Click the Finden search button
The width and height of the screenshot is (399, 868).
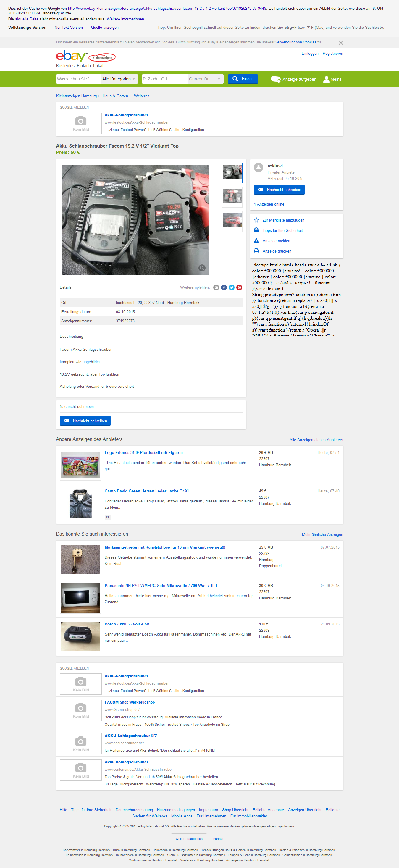(x=243, y=79)
